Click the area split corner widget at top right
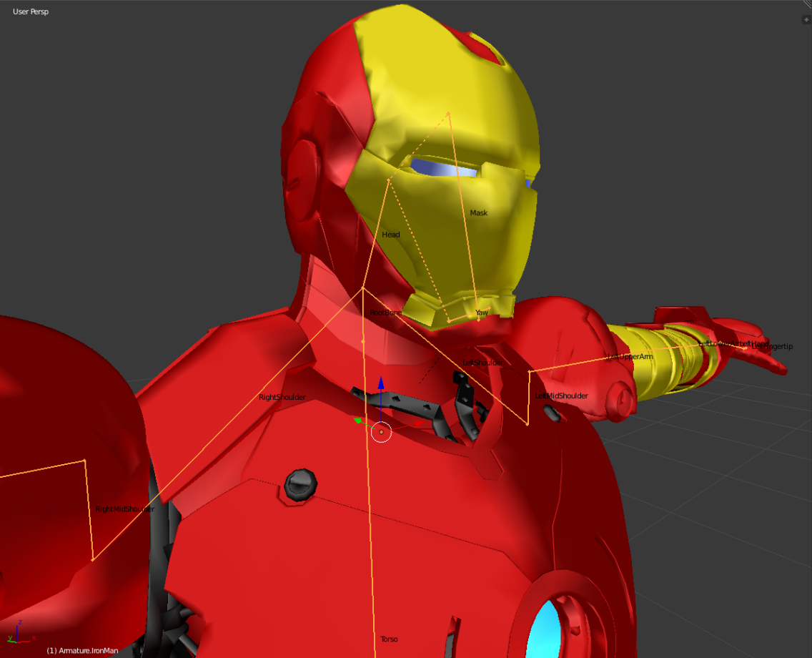 (x=806, y=5)
